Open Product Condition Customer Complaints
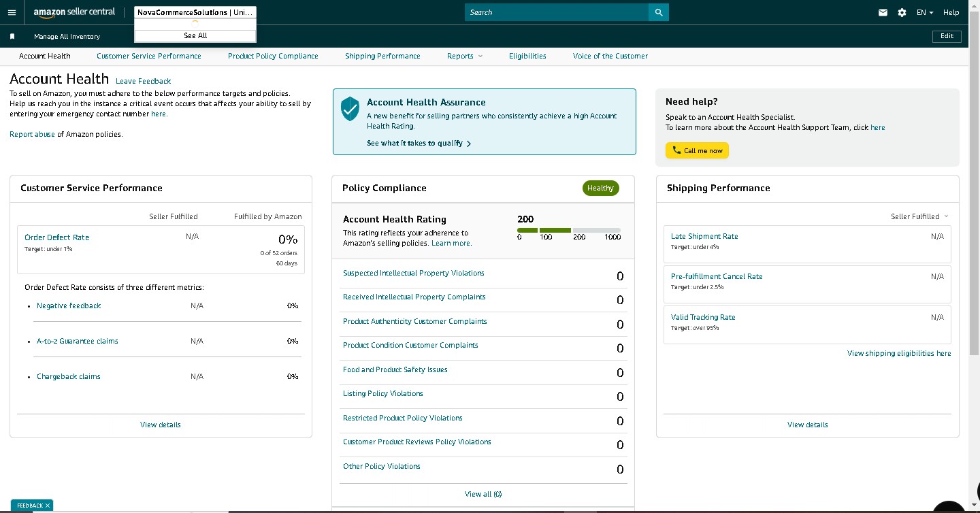Image resolution: width=980 pixels, height=513 pixels. pos(410,345)
